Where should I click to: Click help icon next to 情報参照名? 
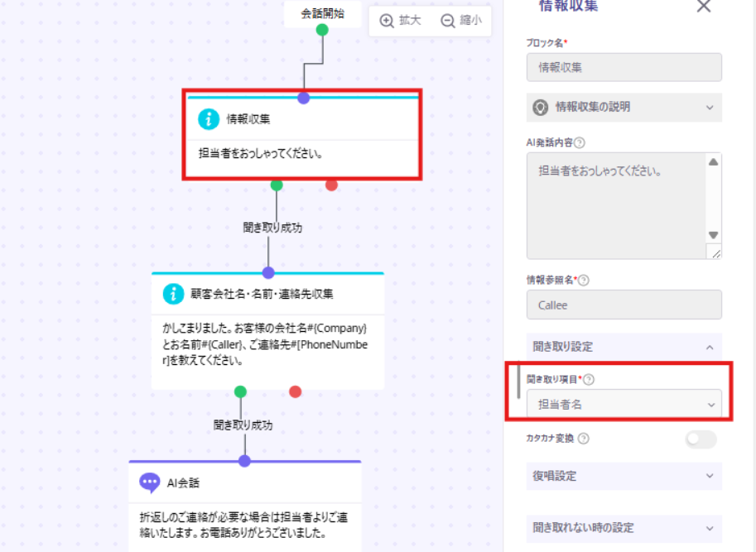coord(584,280)
